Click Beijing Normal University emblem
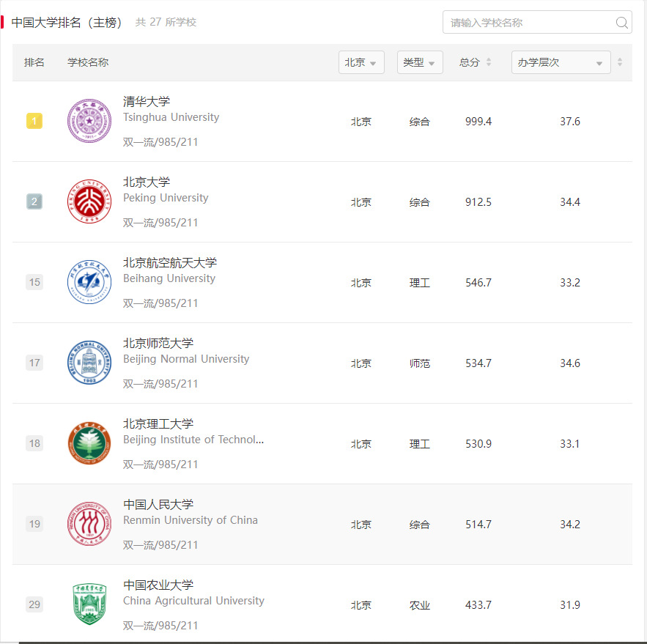 click(x=89, y=363)
